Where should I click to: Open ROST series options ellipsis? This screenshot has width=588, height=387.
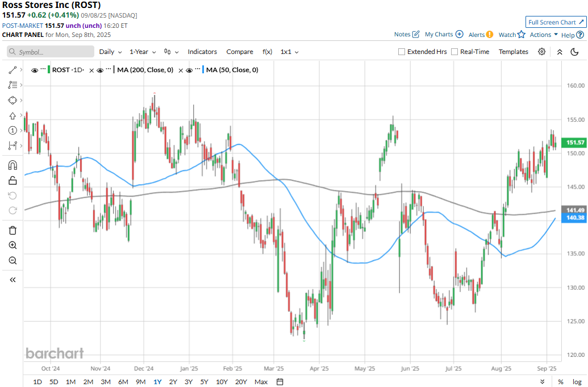[43, 69]
